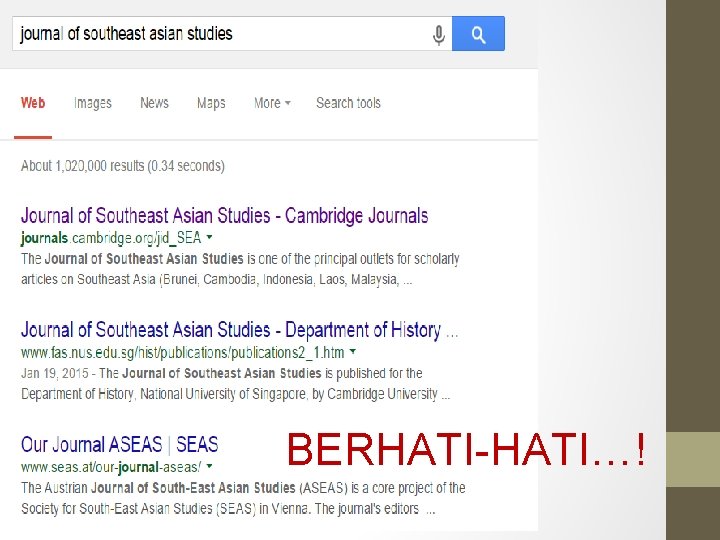Expand the More dropdown menu
Viewport: 720px width, 540px height.
tap(272, 103)
